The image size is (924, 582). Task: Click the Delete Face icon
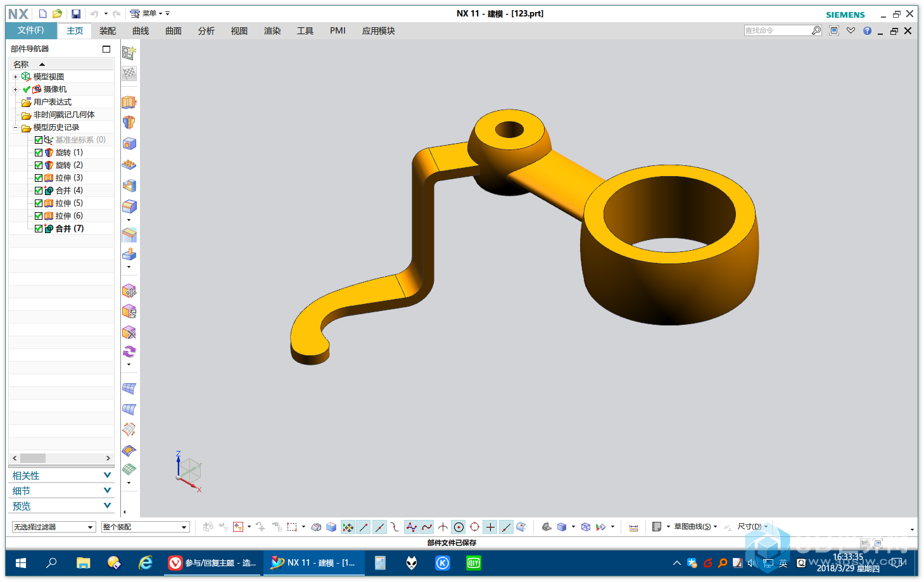[129, 332]
